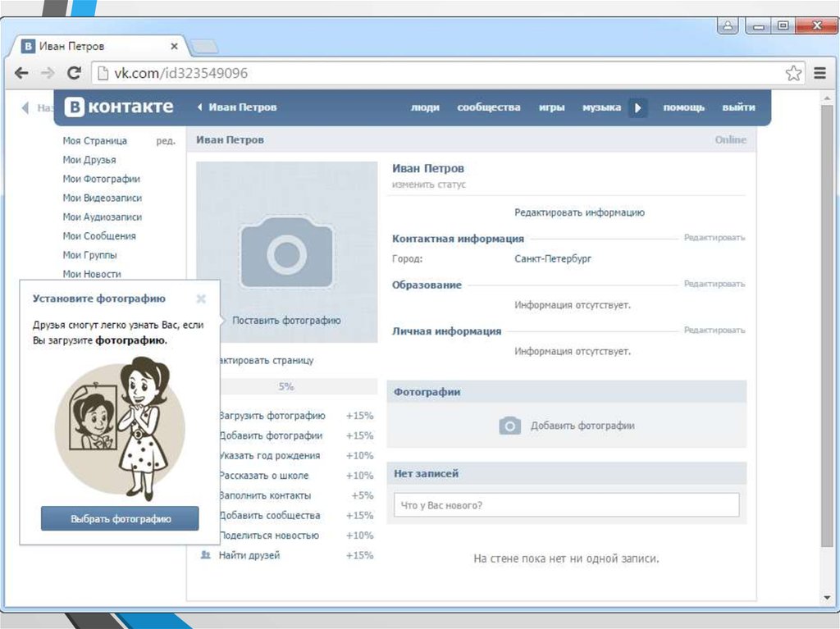Click the scrollbar down arrow
This screenshot has height=629, width=840.
pyautogui.click(x=827, y=597)
